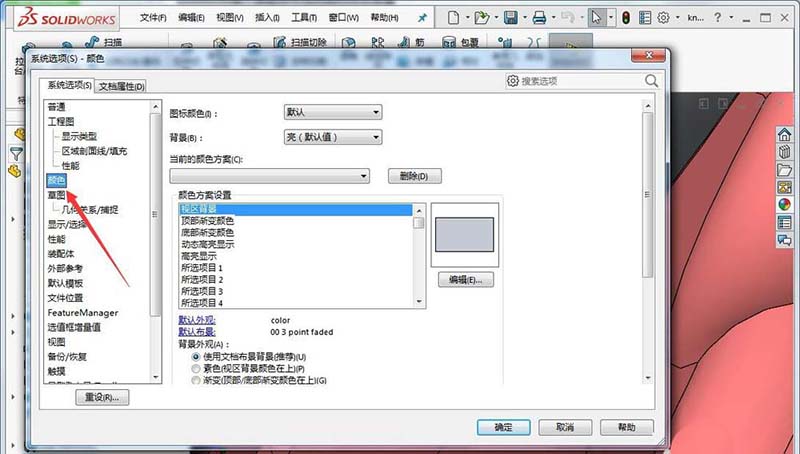This screenshot has height=454, width=800.
Task: Open dropdown arrow next to Save icon
Action: [x=524, y=18]
